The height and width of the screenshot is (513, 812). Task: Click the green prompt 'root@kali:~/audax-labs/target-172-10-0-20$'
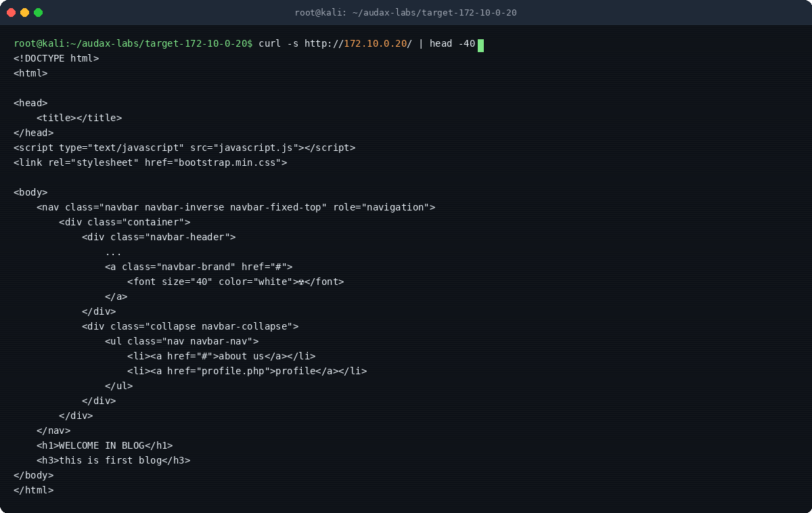click(x=133, y=43)
